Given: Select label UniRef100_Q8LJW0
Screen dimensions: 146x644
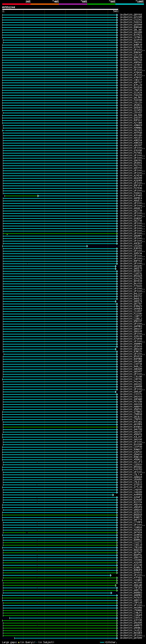Looking at the screenshot, I should [131, 30].
